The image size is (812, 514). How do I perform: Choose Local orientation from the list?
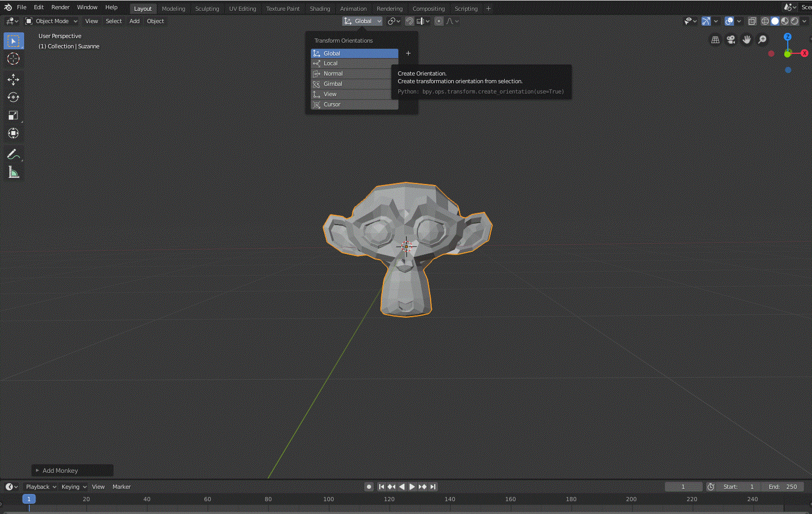[x=355, y=63]
